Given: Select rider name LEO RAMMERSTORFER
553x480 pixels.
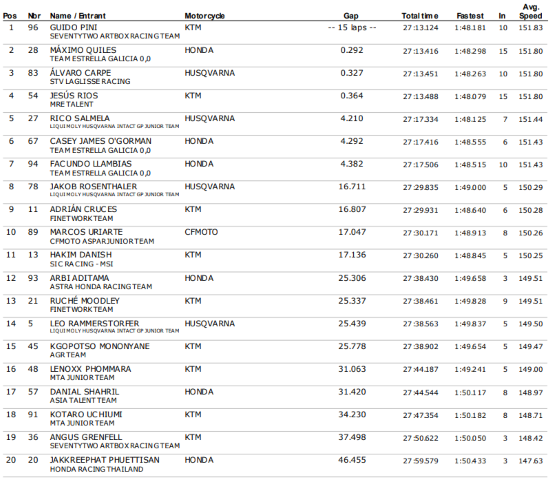Looking at the screenshot, I should (x=95, y=323).
